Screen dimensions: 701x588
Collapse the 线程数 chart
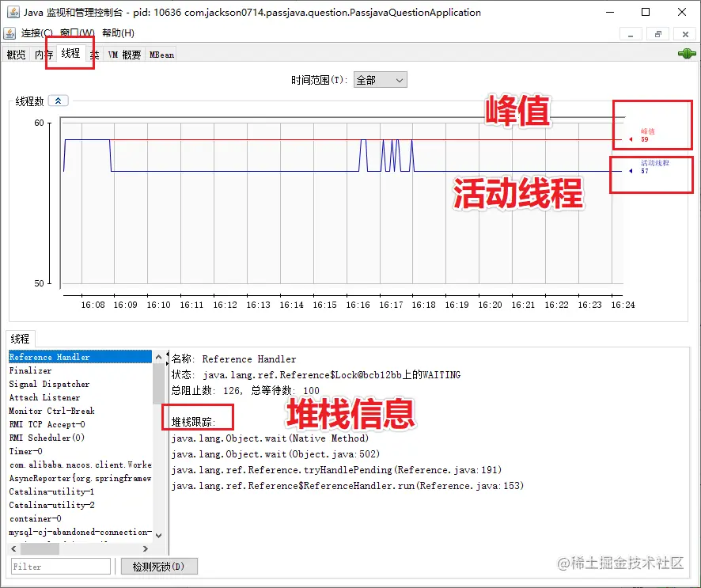point(58,101)
